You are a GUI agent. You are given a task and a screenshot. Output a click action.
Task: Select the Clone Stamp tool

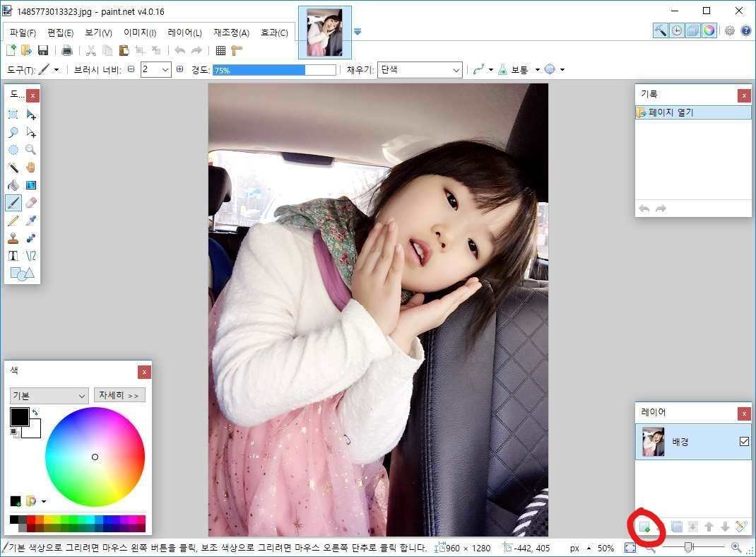tap(13, 238)
